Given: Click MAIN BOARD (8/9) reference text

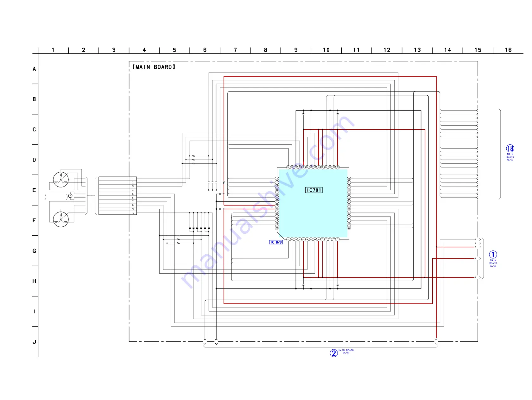Looking at the screenshot, I should pyautogui.click(x=510, y=157).
